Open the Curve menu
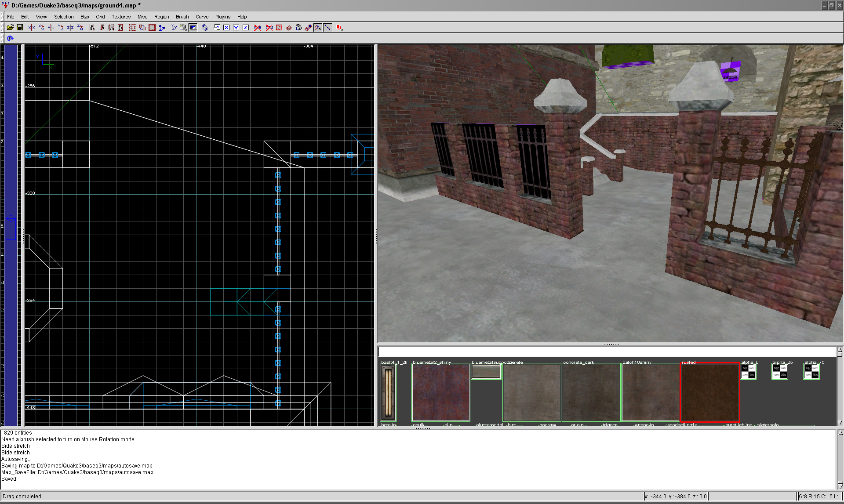844x504 pixels. (x=202, y=17)
